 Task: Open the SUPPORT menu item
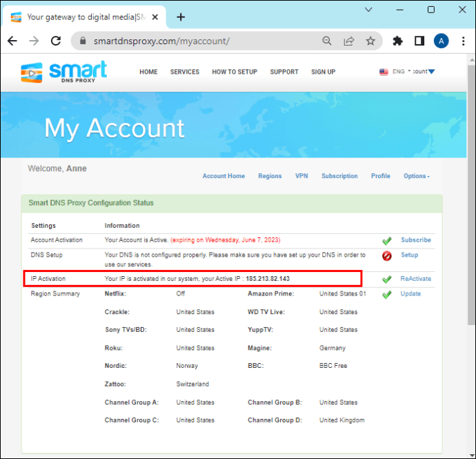point(284,72)
